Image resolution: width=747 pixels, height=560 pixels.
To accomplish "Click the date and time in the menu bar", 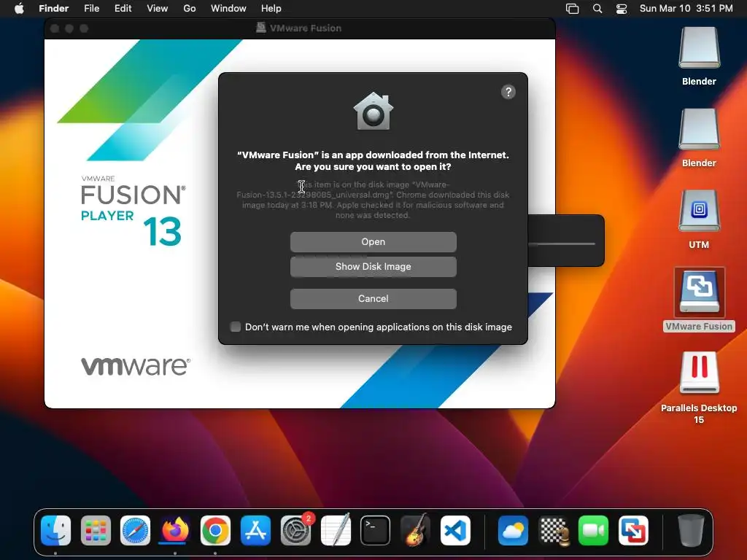I will pos(686,9).
